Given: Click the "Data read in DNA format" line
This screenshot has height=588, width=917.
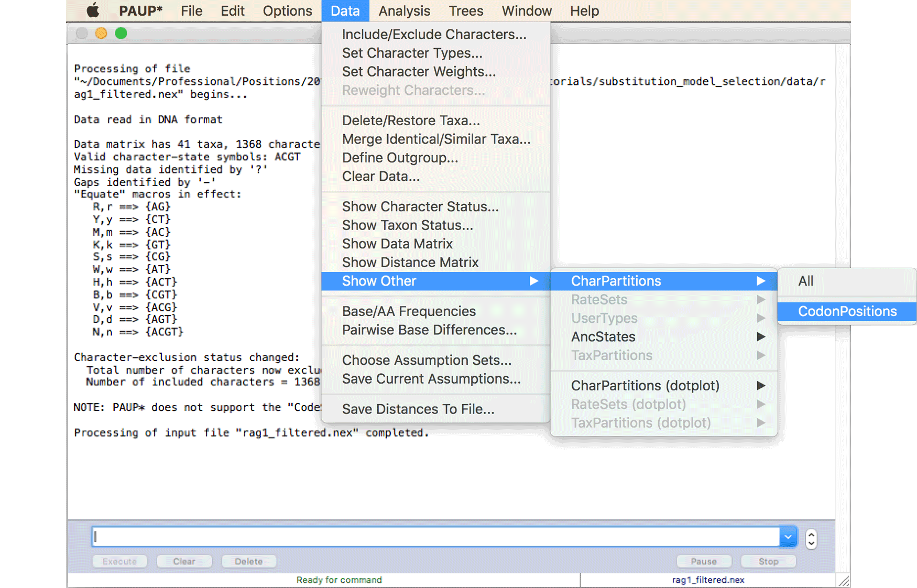Looking at the screenshot, I should tap(148, 119).
